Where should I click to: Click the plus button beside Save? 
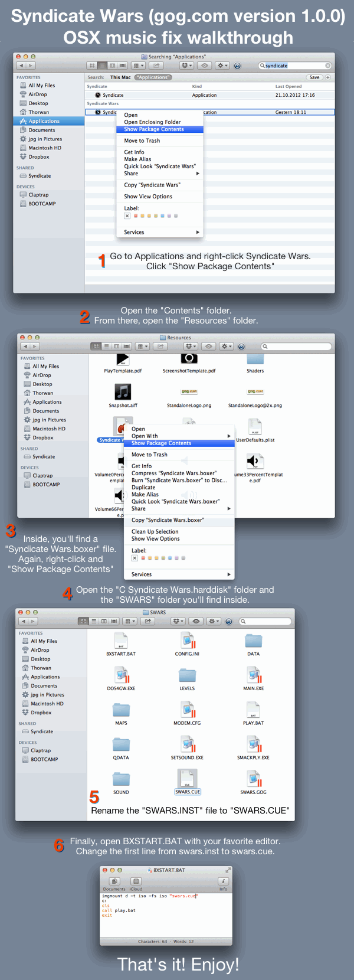pos(328,77)
